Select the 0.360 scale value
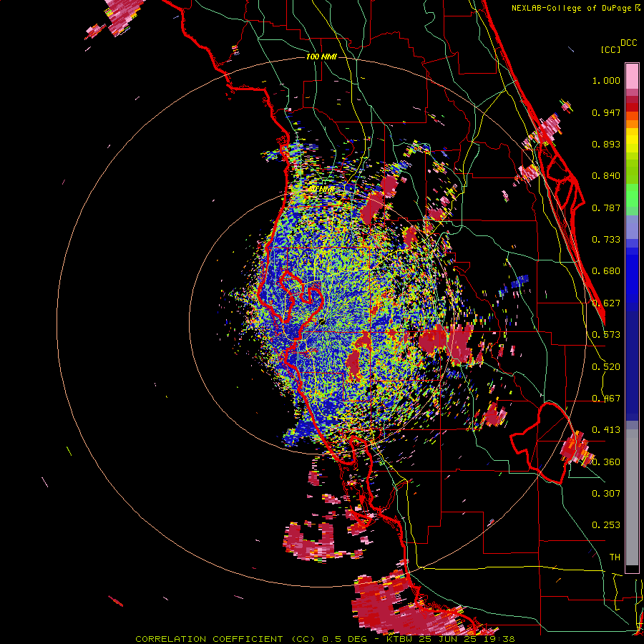Viewport: 644px width, 644px height. click(x=606, y=462)
